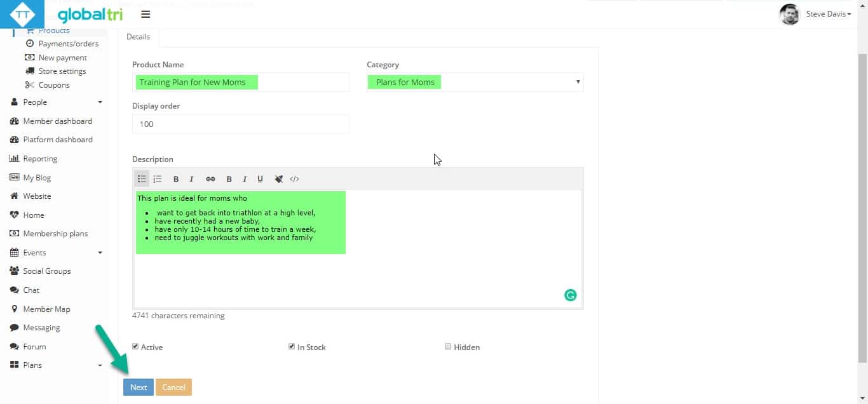
Task: Underline the selected description text
Action: coord(260,179)
